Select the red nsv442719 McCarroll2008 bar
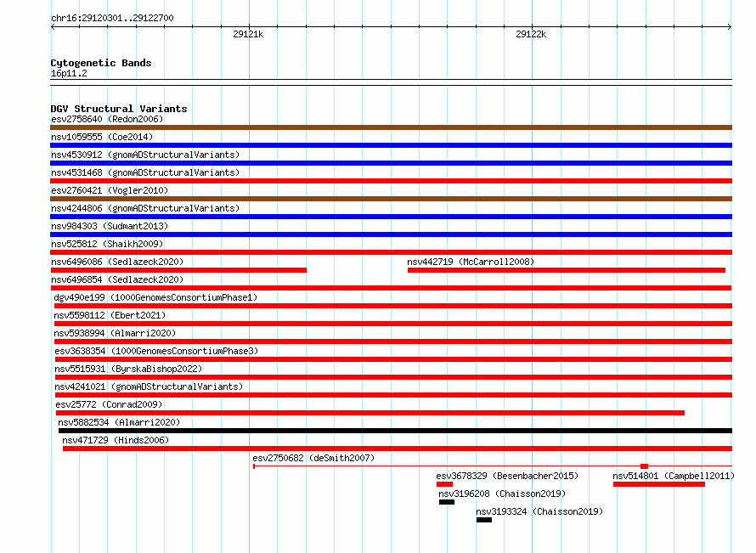756x553 pixels. [x=567, y=270]
